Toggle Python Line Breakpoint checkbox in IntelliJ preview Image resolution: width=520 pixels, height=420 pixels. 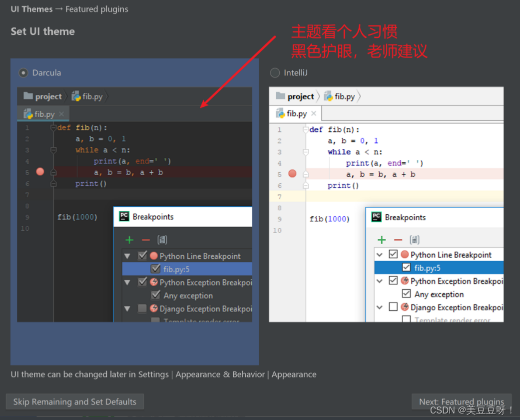pos(393,254)
